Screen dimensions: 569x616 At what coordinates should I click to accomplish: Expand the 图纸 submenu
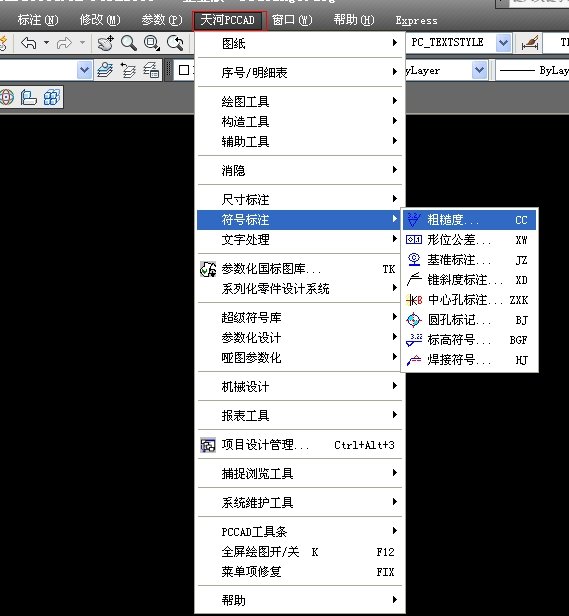300,43
